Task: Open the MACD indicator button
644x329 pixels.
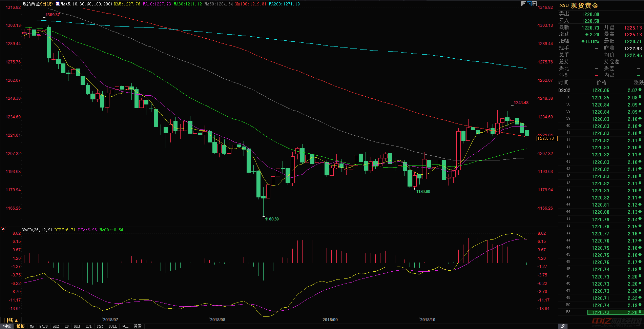Action: (43, 326)
